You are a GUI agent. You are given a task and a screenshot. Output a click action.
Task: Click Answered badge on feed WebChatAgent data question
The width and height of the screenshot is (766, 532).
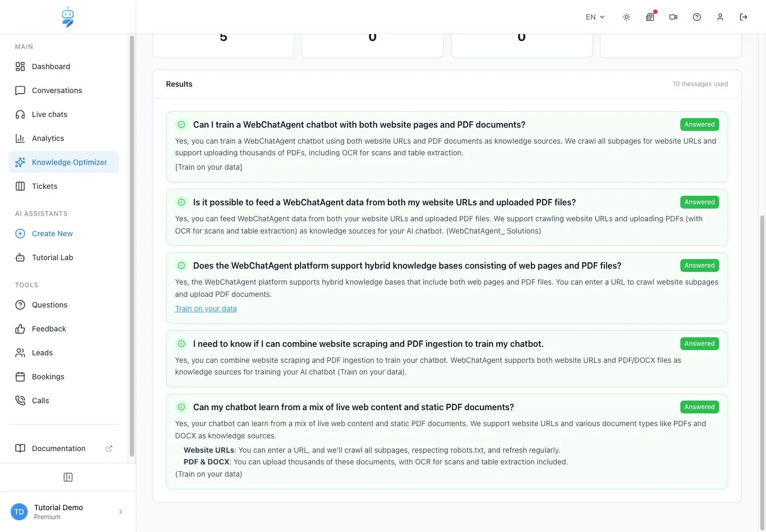tap(700, 202)
